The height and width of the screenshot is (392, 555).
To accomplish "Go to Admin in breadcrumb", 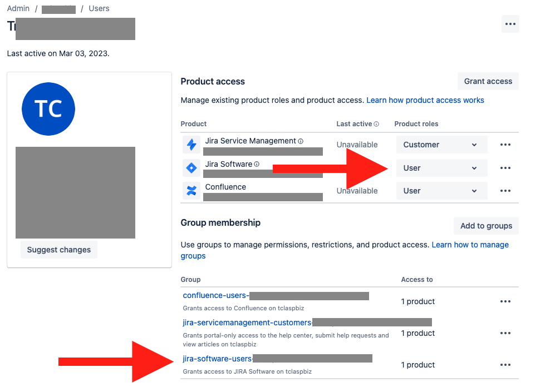I will click(x=18, y=8).
